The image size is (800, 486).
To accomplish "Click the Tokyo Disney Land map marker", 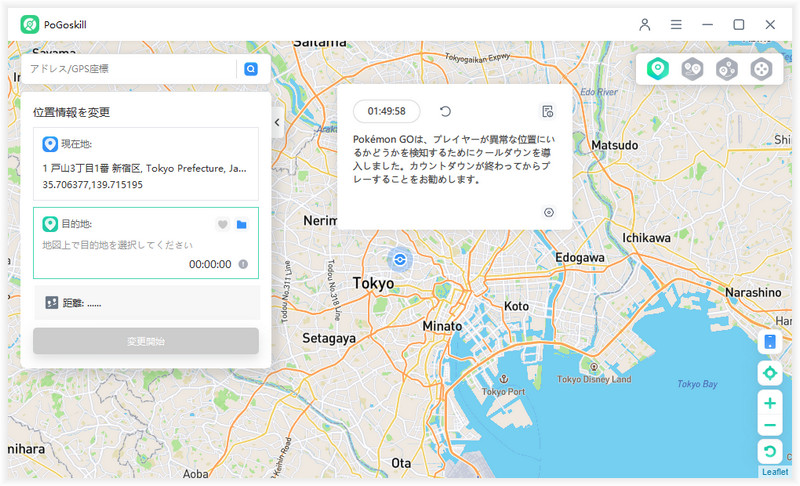I will pyautogui.click(x=594, y=367).
